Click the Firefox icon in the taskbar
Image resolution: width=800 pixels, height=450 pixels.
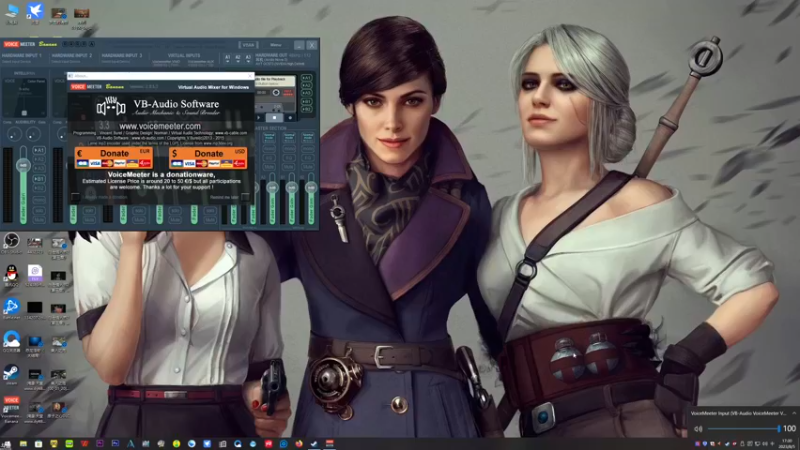click(x=299, y=444)
